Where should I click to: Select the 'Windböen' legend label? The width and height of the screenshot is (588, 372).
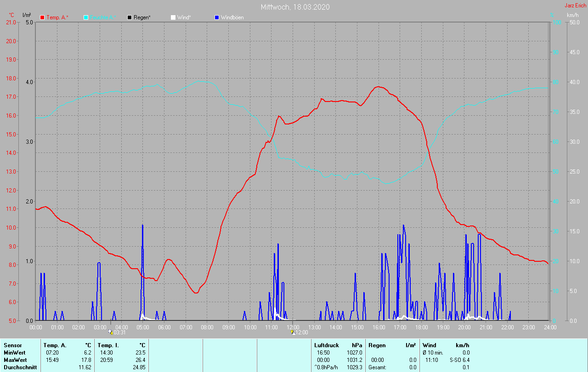point(232,17)
